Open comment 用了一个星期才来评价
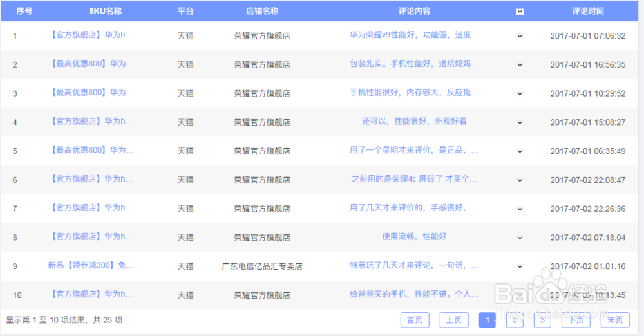This screenshot has height=336, width=644. click(414, 150)
